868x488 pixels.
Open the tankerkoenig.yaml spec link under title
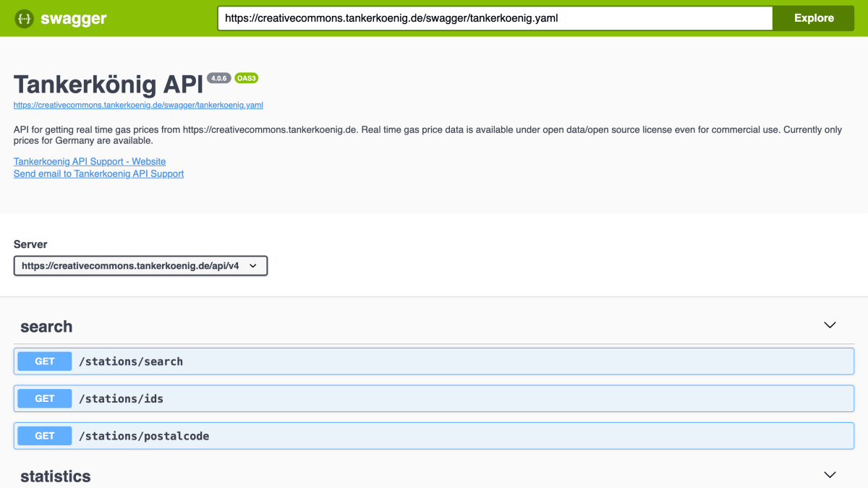tap(138, 105)
